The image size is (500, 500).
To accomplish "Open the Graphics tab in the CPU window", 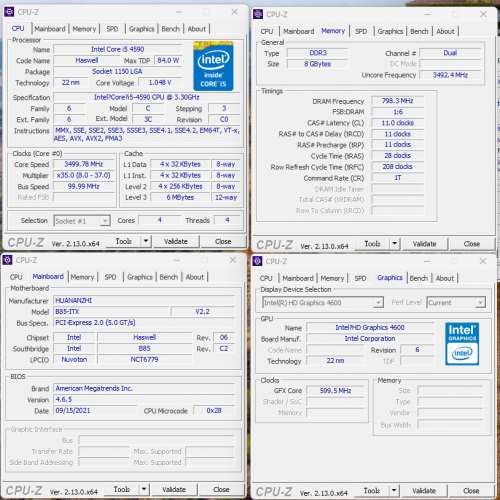I will 141,29.
